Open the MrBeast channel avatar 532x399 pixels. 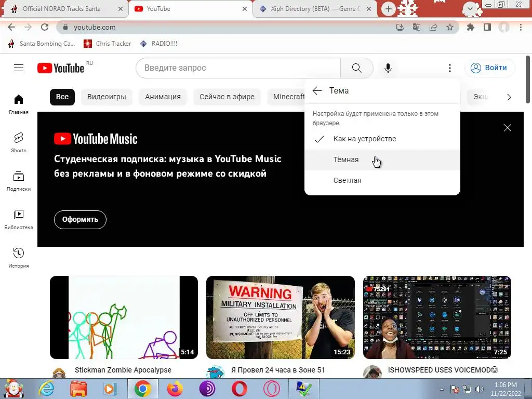(216, 373)
